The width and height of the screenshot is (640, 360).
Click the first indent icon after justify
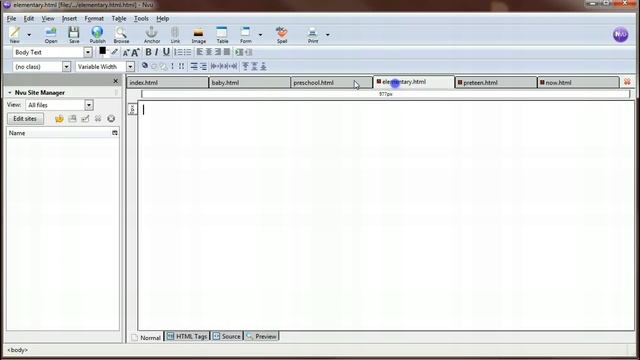pos(239,52)
